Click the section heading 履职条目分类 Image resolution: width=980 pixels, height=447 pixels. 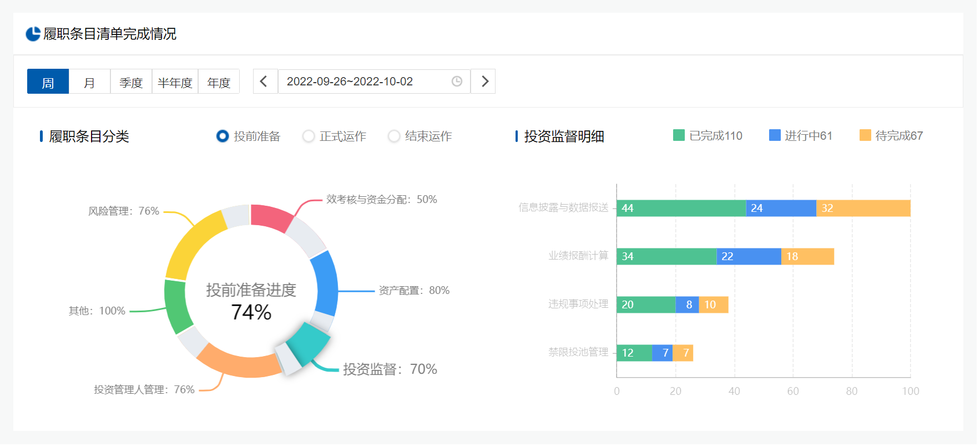pos(89,136)
